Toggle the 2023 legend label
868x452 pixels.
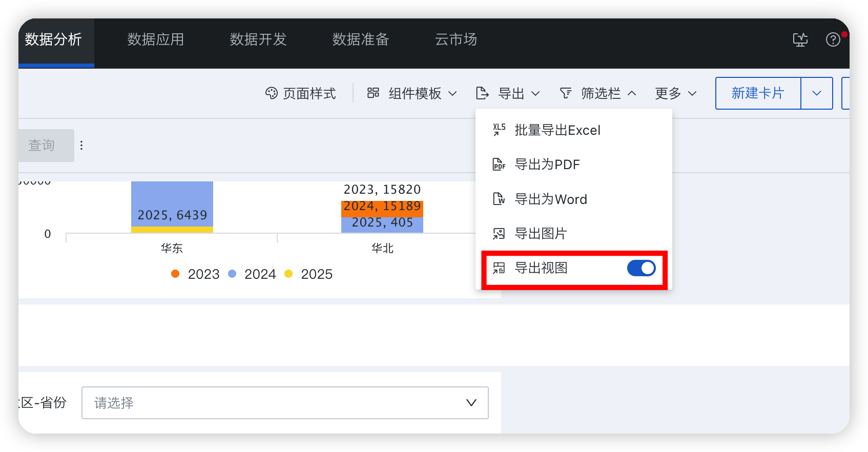coord(204,274)
